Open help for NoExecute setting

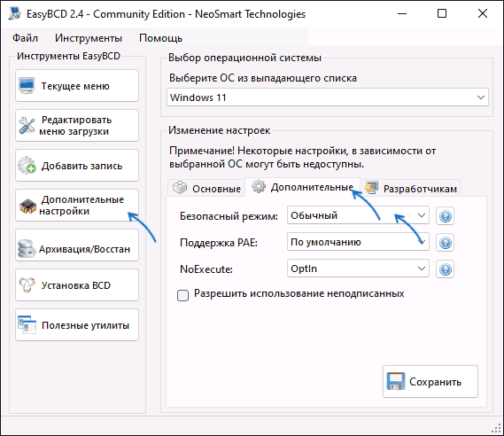pos(446,269)
